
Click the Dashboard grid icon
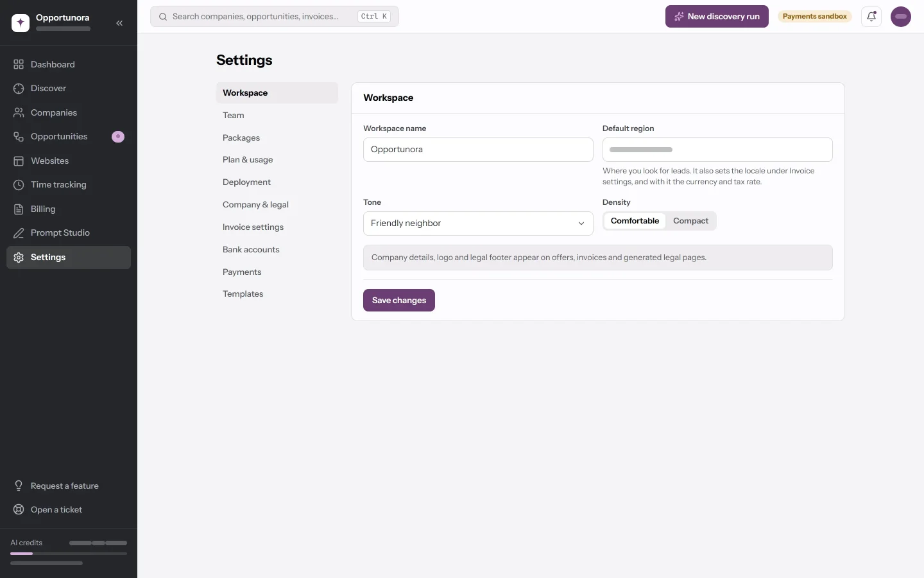pos(19,64)
